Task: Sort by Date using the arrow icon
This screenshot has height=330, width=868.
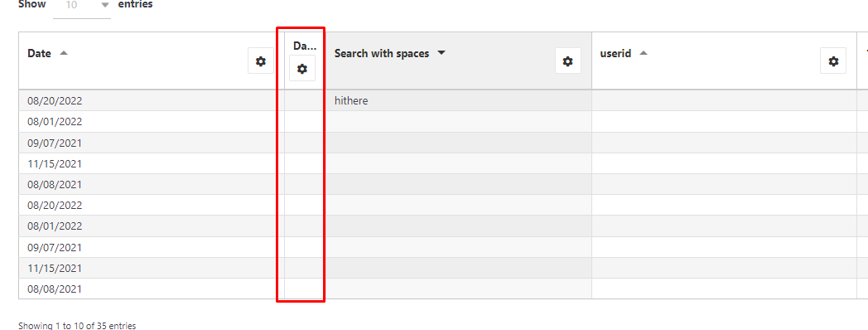Action: click(64, 53)
